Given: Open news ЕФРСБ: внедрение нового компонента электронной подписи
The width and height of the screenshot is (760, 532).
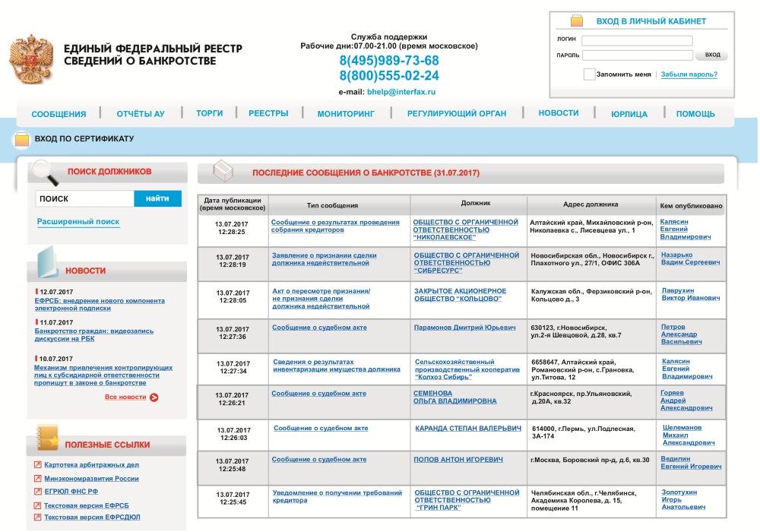Looking at the screenshot, I should (x=100, y=304).
